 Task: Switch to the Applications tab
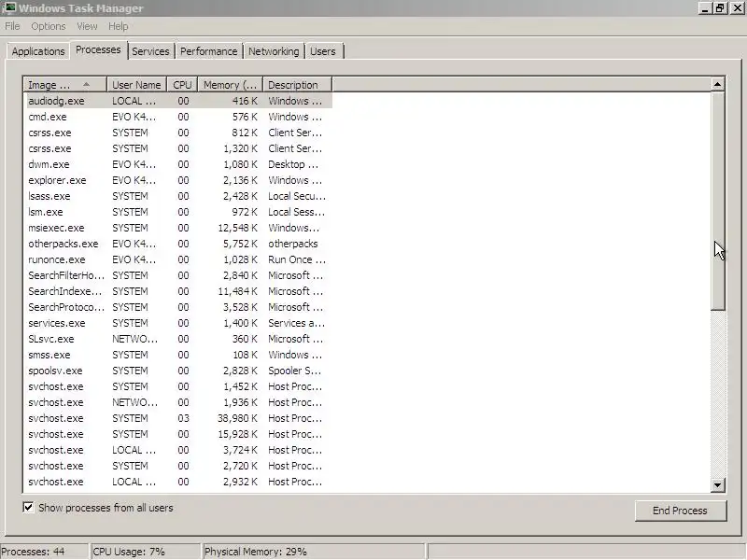38,51
